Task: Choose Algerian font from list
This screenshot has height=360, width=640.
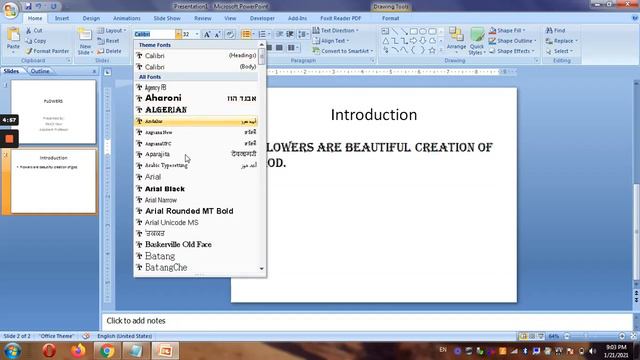Action: (197, 110)
